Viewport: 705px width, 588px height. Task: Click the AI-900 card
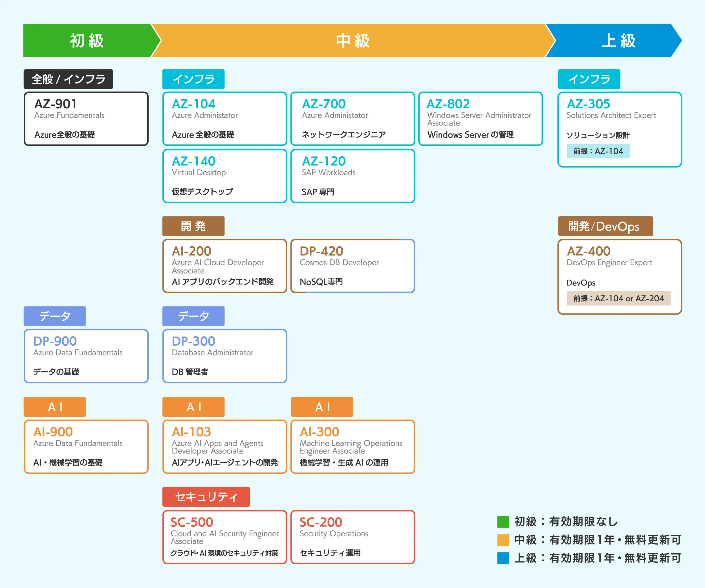[86, 447]
